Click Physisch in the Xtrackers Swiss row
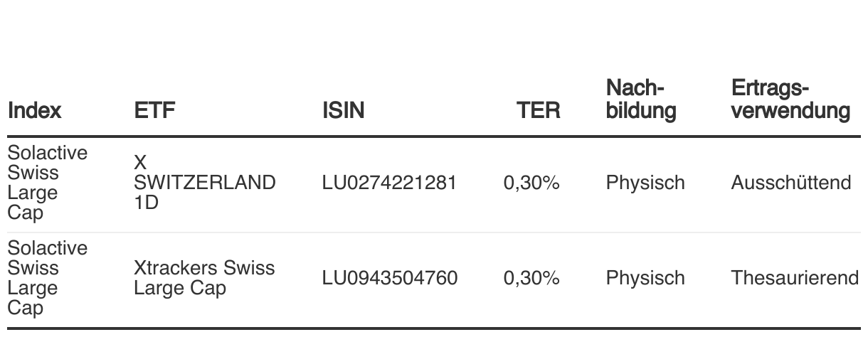868x337 pixels. coord(645,278)
